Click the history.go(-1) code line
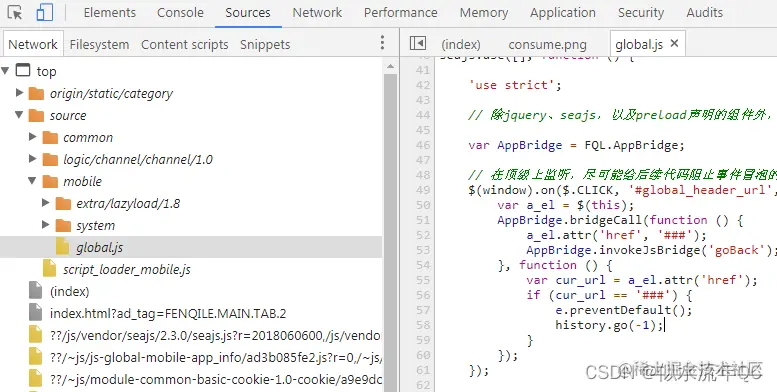 (x=609, y=325)
